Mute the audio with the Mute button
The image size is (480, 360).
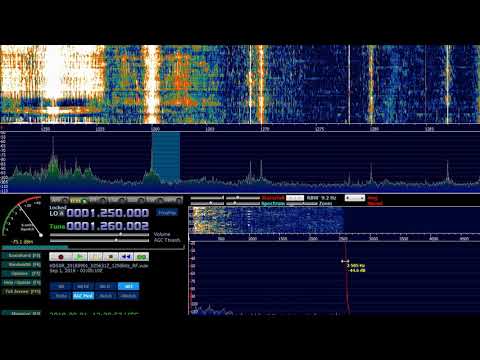pos(61,296)
